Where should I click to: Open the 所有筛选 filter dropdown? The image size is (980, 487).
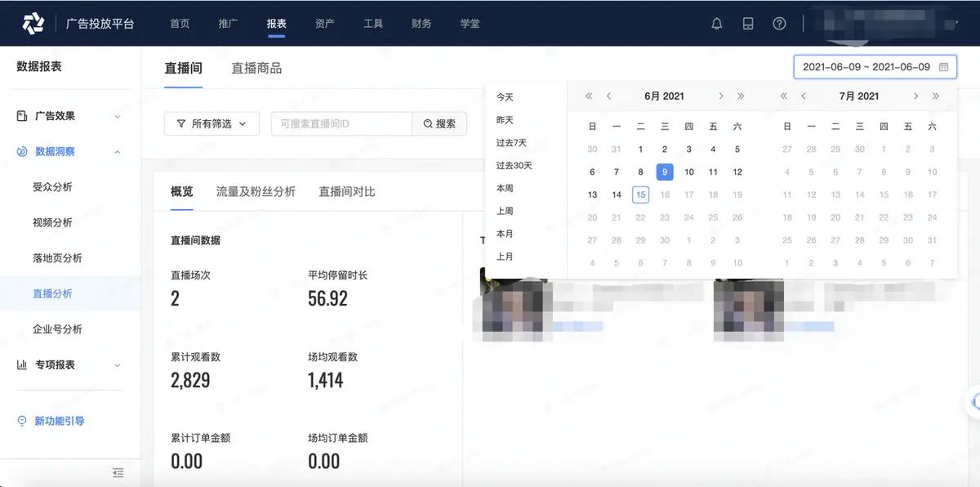[212, 124]
